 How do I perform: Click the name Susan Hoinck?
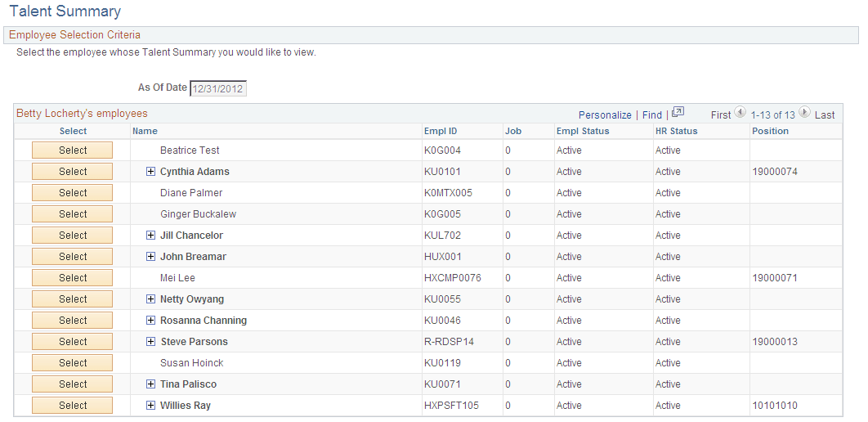click(192, 363)
